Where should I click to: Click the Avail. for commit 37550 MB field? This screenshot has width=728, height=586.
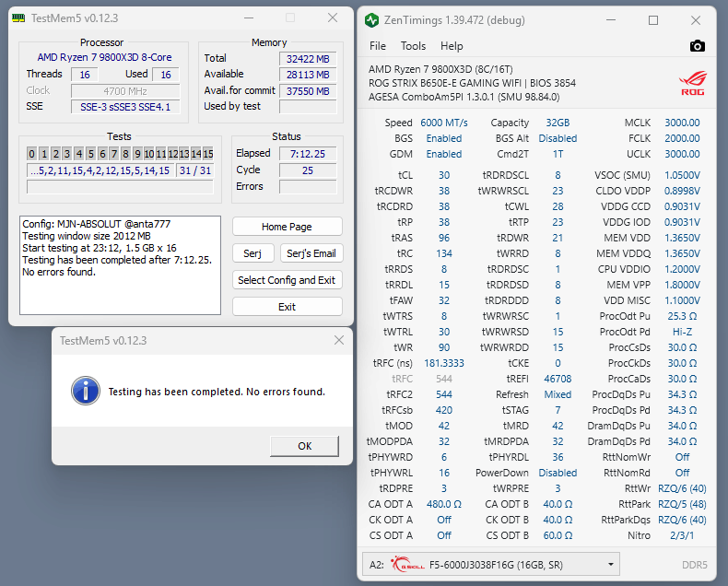308,91
